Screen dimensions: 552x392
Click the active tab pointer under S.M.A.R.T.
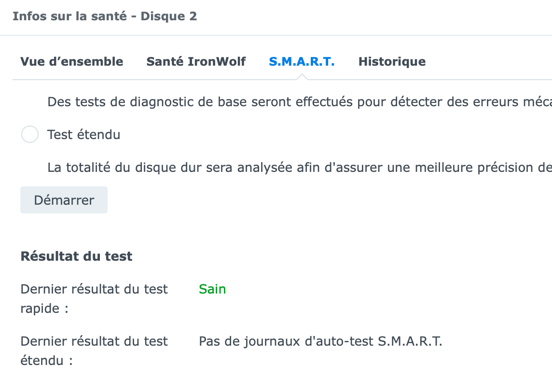point(302,77)
